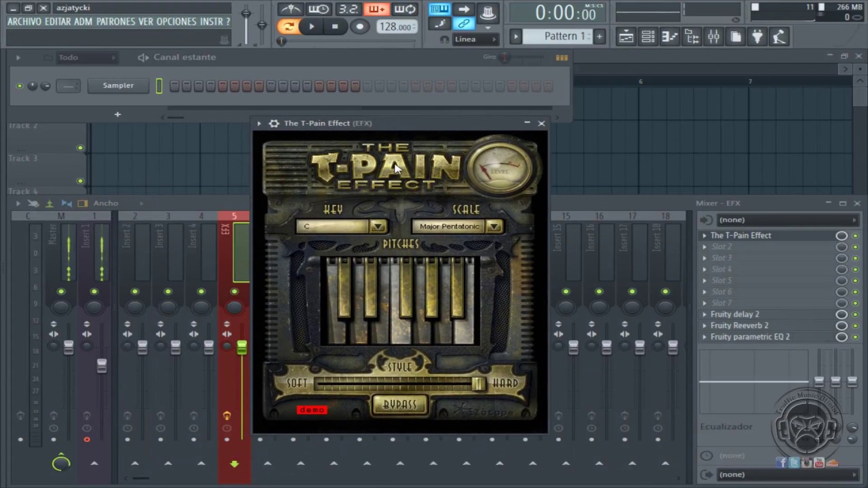Open the ADM menu
The image size is (868, 488).
click(x=83, y=22)
